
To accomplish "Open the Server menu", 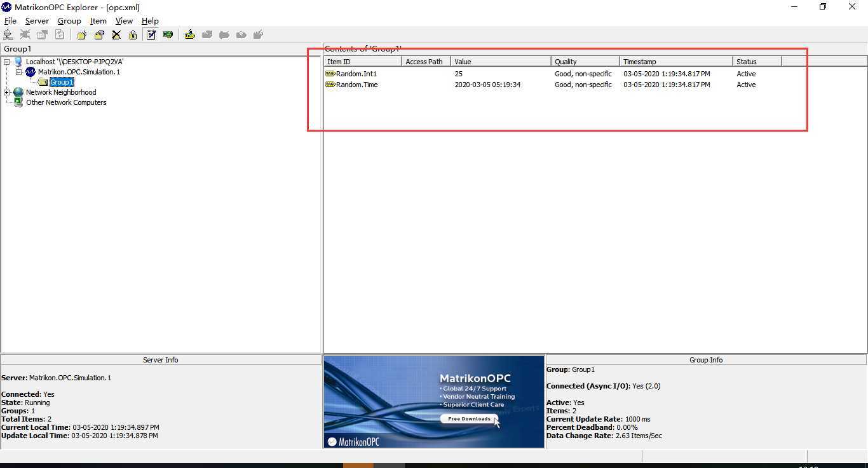I will pos(37,21).
